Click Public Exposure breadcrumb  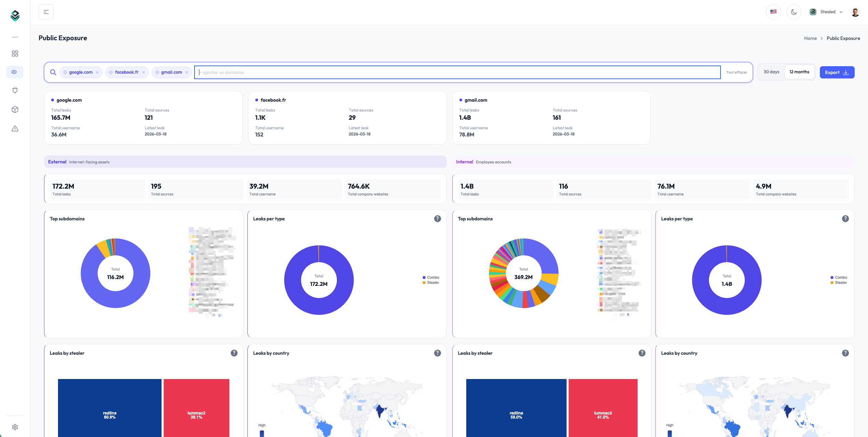(843, 38)
